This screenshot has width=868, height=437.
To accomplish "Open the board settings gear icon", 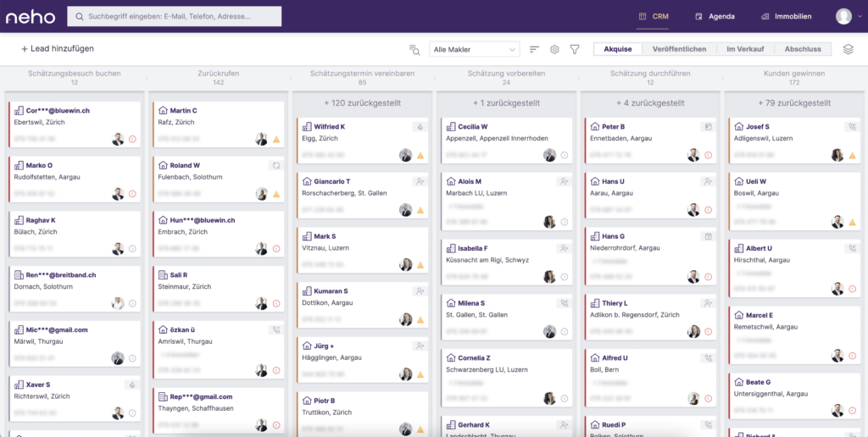I will coord(554,49).
